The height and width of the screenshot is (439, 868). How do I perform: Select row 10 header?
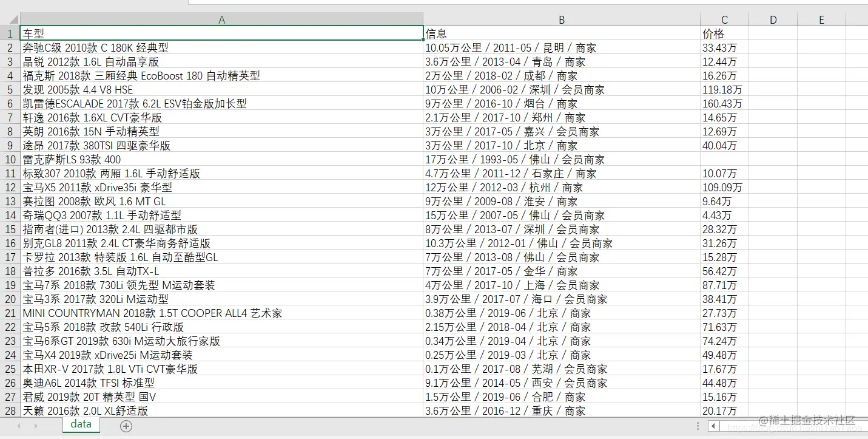[x=10, y=159]
